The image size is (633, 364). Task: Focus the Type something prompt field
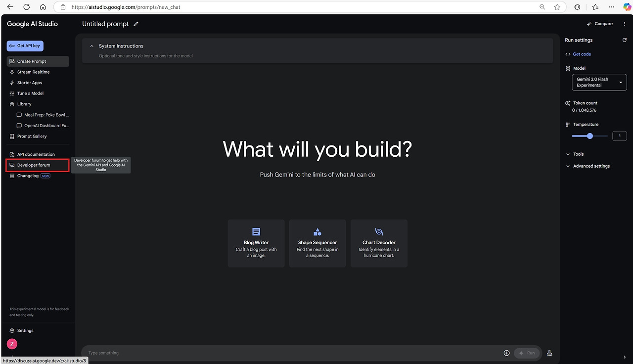coord(292,353)
